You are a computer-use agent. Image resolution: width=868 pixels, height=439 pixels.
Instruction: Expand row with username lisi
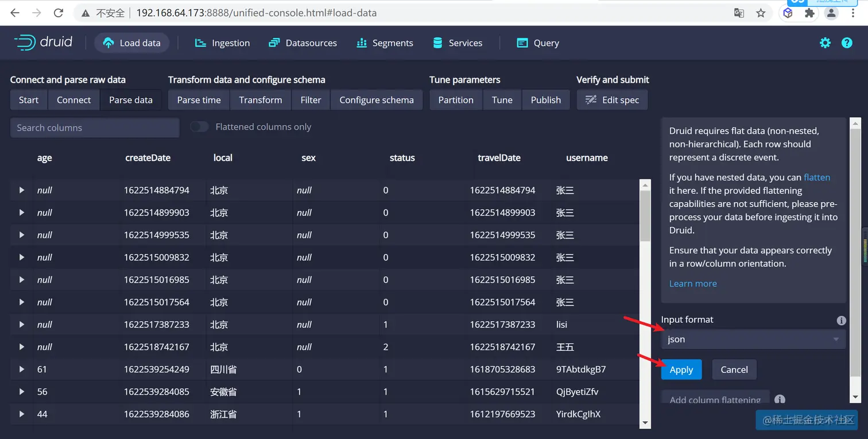tap(22, 325)
